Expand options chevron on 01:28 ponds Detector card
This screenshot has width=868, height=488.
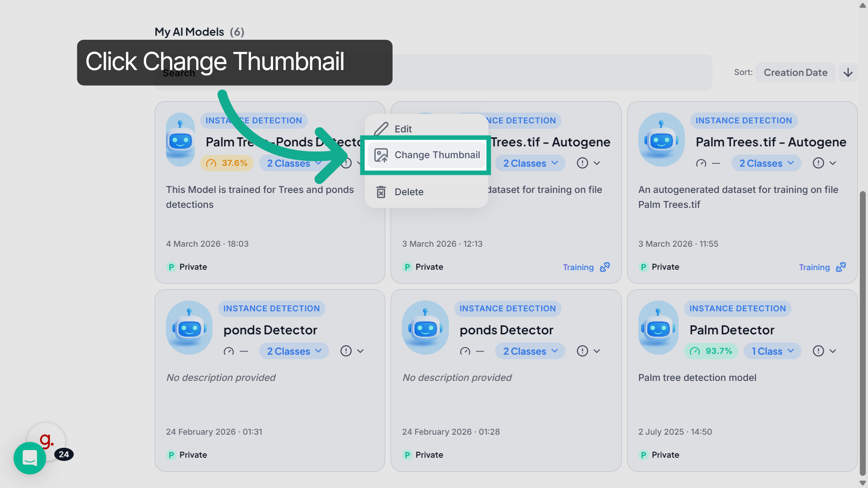597,351
